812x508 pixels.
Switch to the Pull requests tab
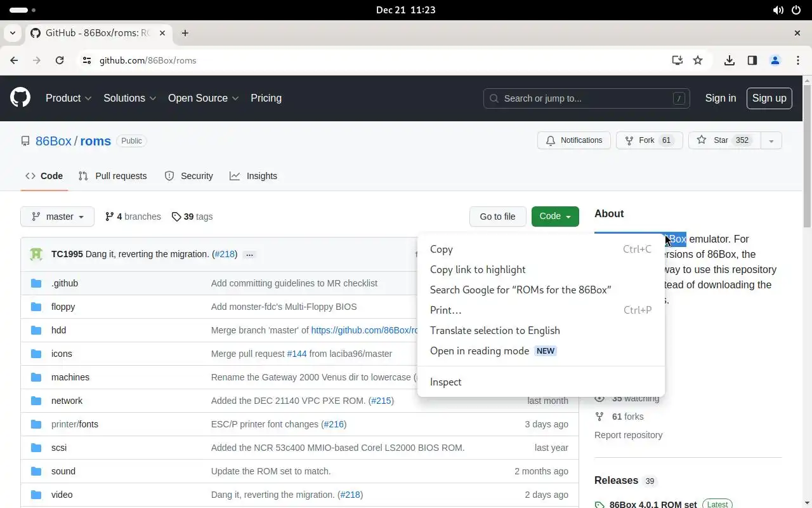pyautogui.click(x=112, y=176)
